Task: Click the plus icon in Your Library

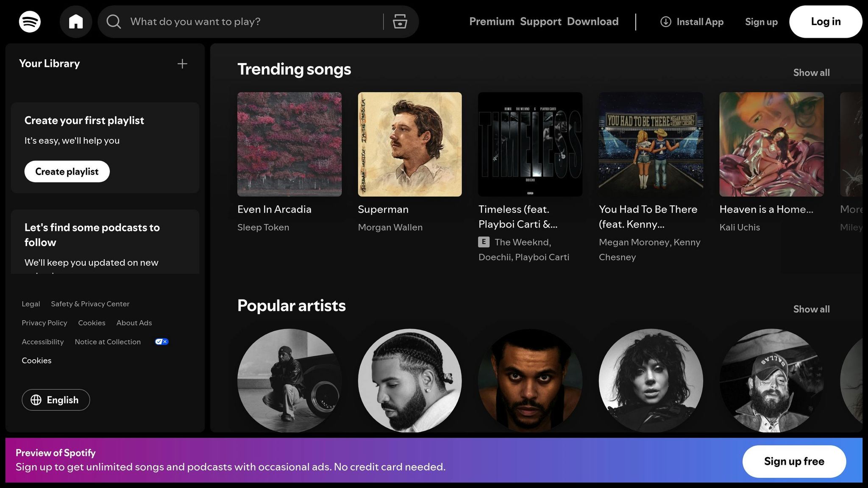Action: tap(182, 64)
